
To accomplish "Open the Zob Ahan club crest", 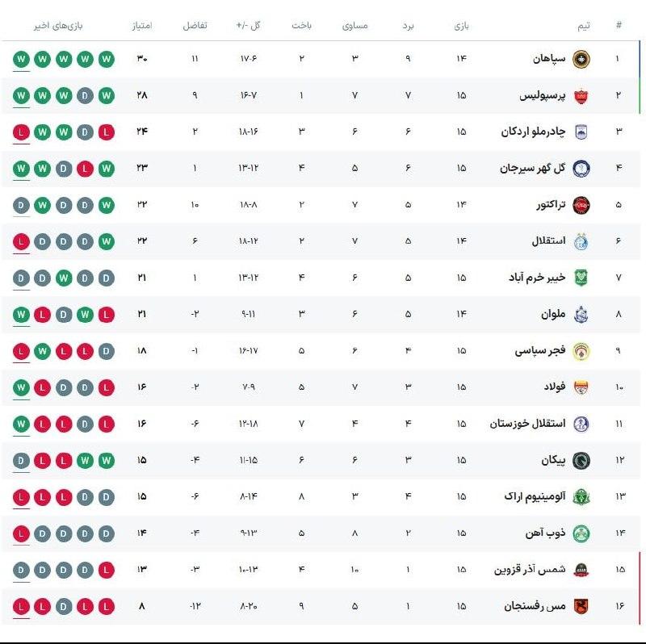I will tap(581, 533).
